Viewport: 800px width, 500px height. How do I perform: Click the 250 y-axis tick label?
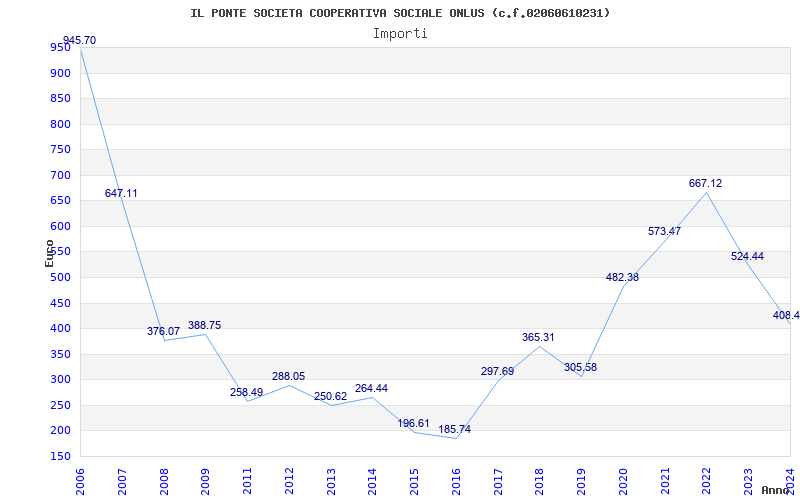60,406
